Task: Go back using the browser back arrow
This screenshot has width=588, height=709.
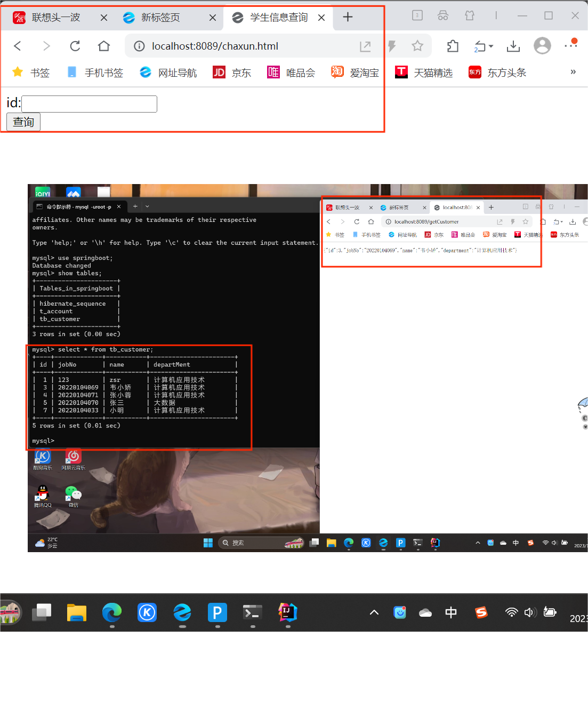Action: tap(18, 46)
